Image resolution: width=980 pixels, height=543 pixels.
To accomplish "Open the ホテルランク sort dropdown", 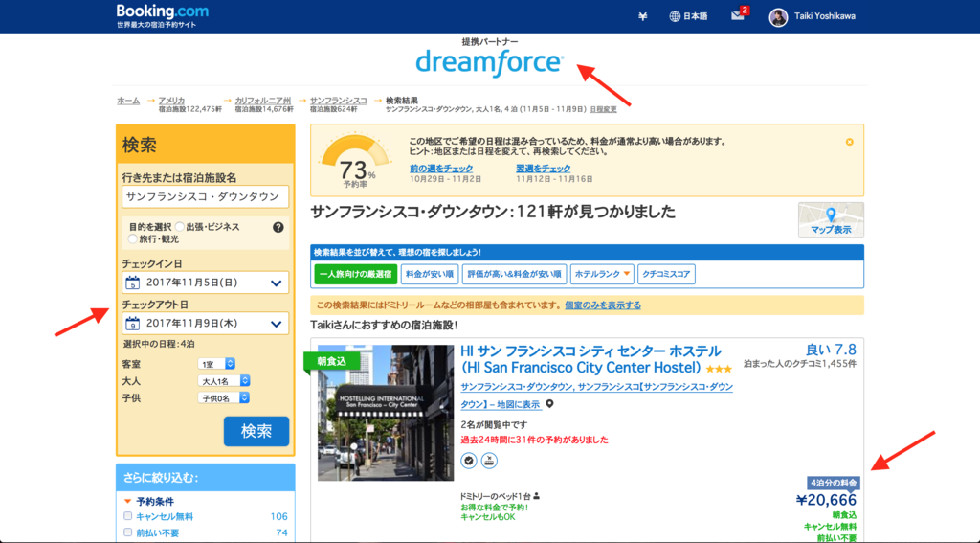I will click(602, 274).
